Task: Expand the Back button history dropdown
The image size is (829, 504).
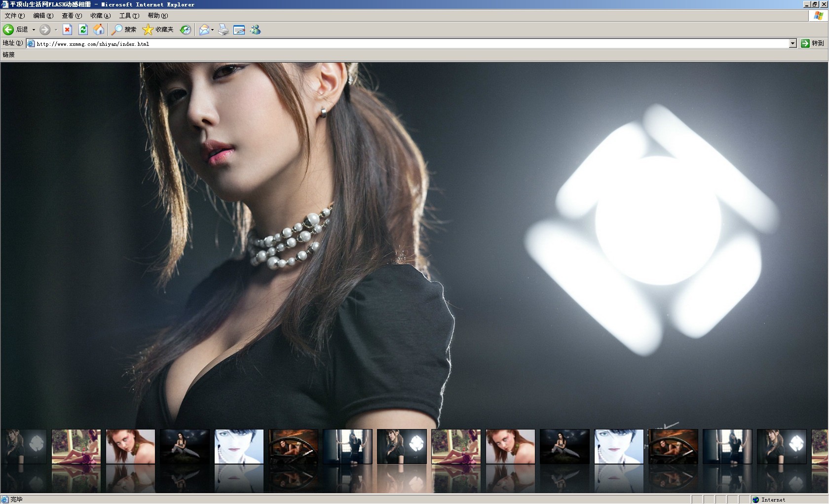Action: click(x=34, y=30)
